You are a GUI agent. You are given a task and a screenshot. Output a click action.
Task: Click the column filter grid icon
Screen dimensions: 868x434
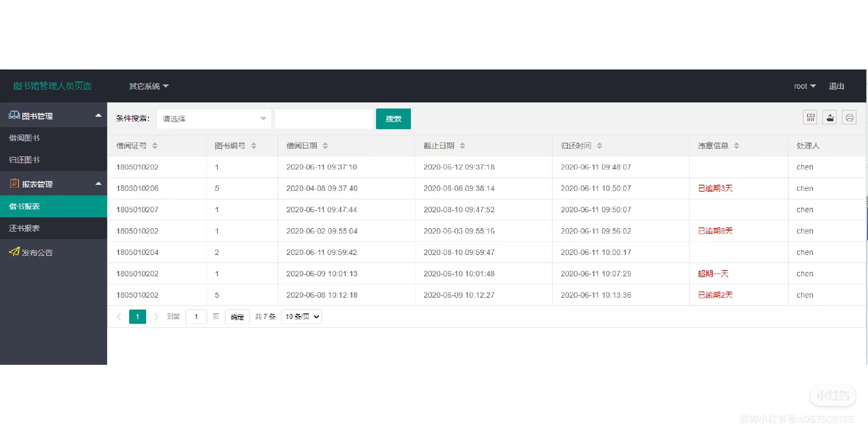coord(810,118)
